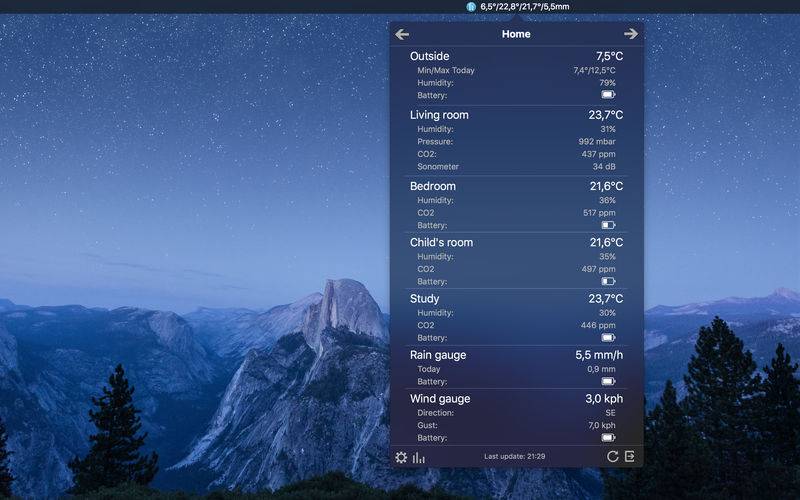Image resolution: width=800 pixels, height=500 pixels.
Task: Click Study humidity value 30%
Action: (x=607, y=313)
